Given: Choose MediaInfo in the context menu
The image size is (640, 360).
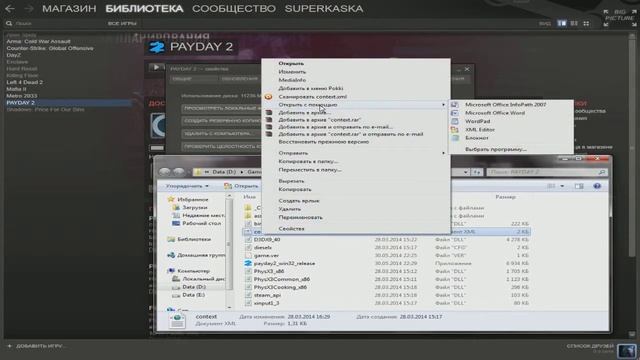Looking at the screenshot, I should pyautogui.click(x=292, y=80).
